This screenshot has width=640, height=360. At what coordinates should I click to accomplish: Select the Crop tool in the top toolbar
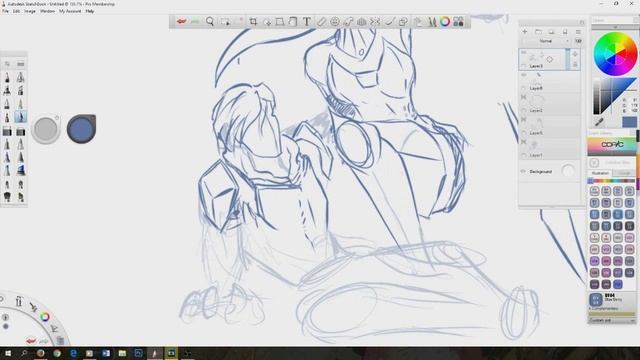tap(253, 22)
